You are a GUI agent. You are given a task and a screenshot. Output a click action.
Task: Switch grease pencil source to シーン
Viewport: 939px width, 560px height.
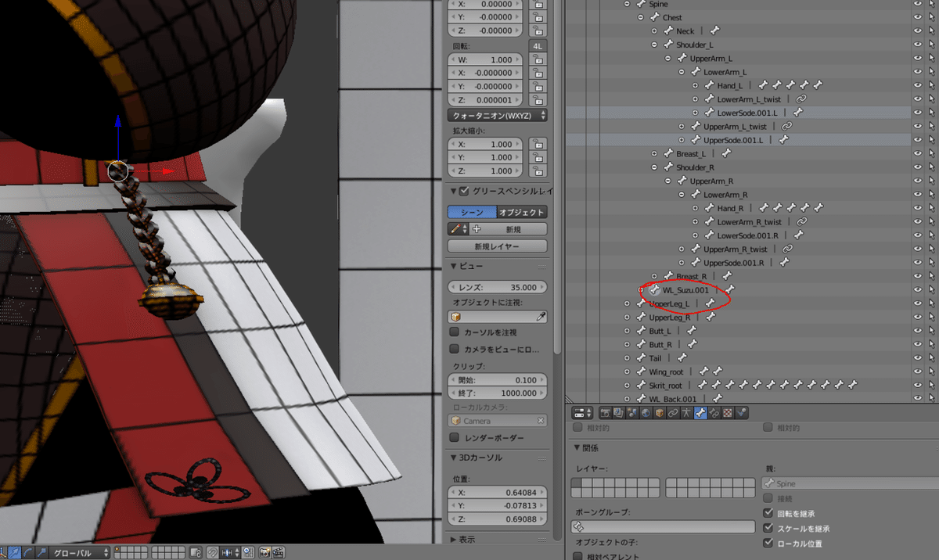tap(472, 212)
